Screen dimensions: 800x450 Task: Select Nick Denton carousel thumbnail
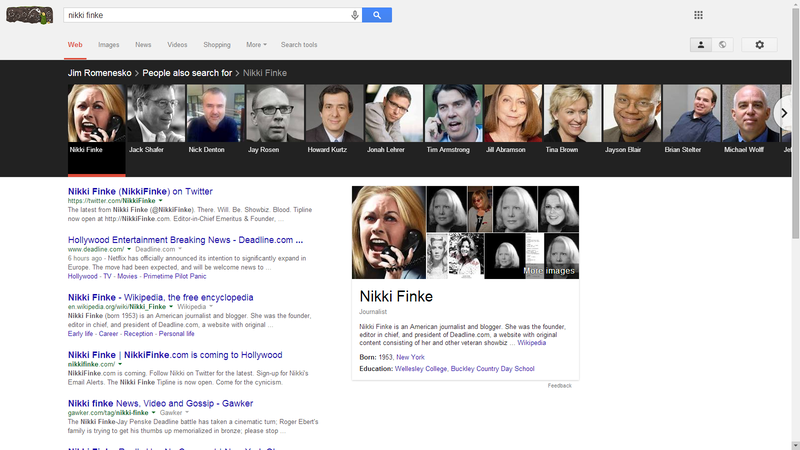tap(215, 113)
